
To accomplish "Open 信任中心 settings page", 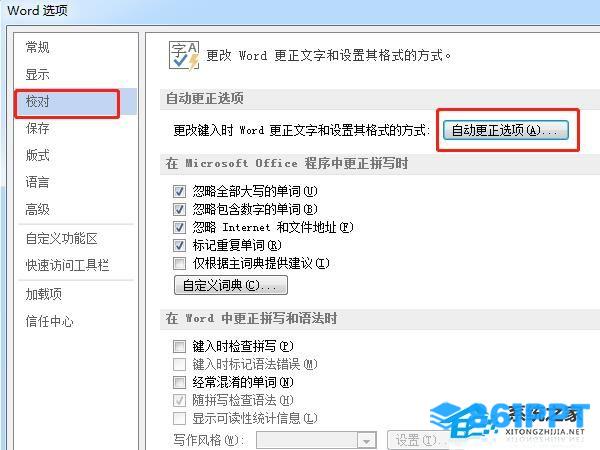I will click(49, 321).
